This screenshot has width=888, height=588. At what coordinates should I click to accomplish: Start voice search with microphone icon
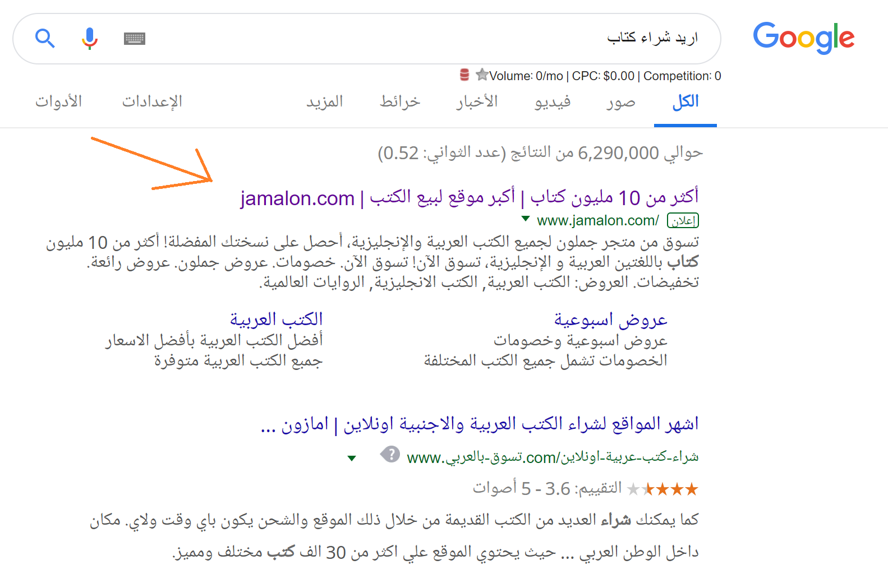89,39
